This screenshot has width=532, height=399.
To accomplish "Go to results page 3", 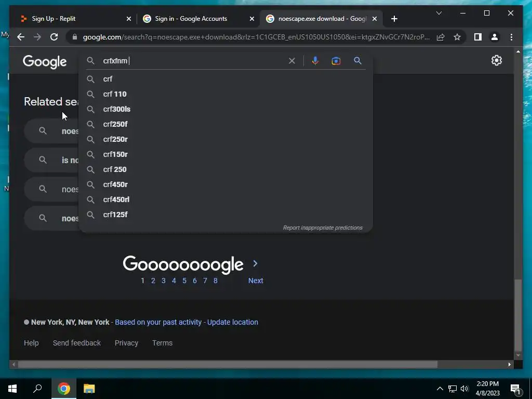I will pyautogui.click(x=164, y=281).
